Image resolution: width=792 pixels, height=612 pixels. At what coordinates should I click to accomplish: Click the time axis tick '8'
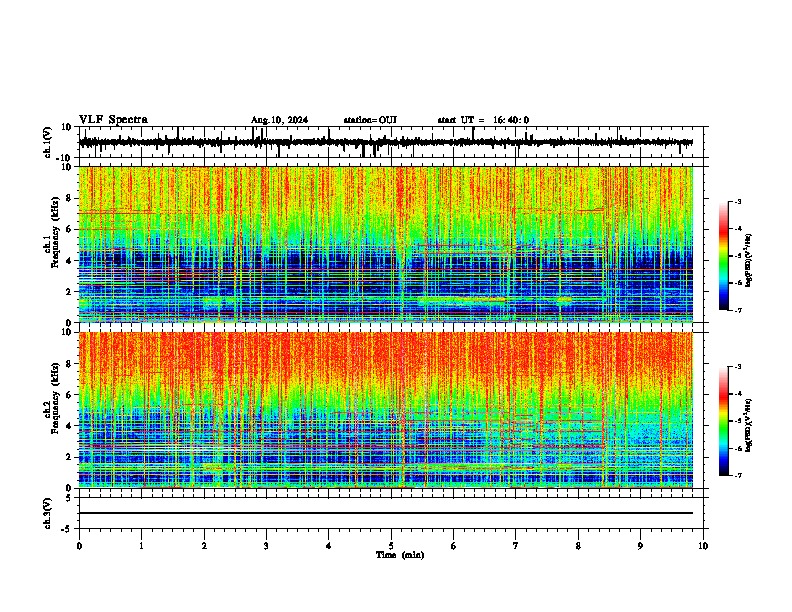click(578, 546)
